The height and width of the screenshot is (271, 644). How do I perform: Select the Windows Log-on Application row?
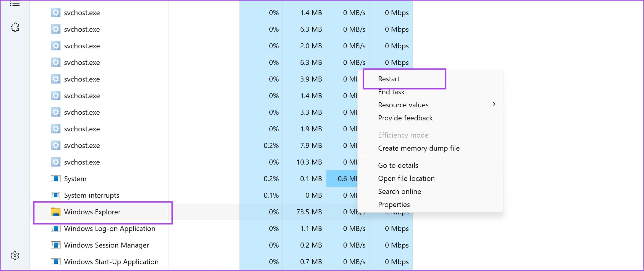[x=110, y=228]
